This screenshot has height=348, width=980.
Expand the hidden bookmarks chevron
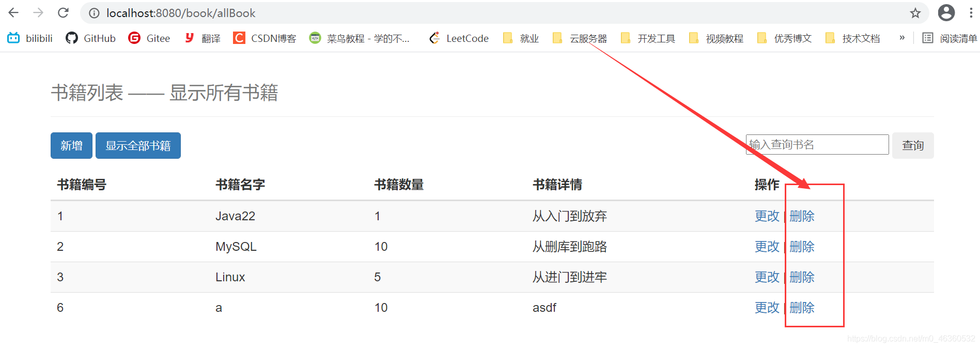click(x=902, y=38)
